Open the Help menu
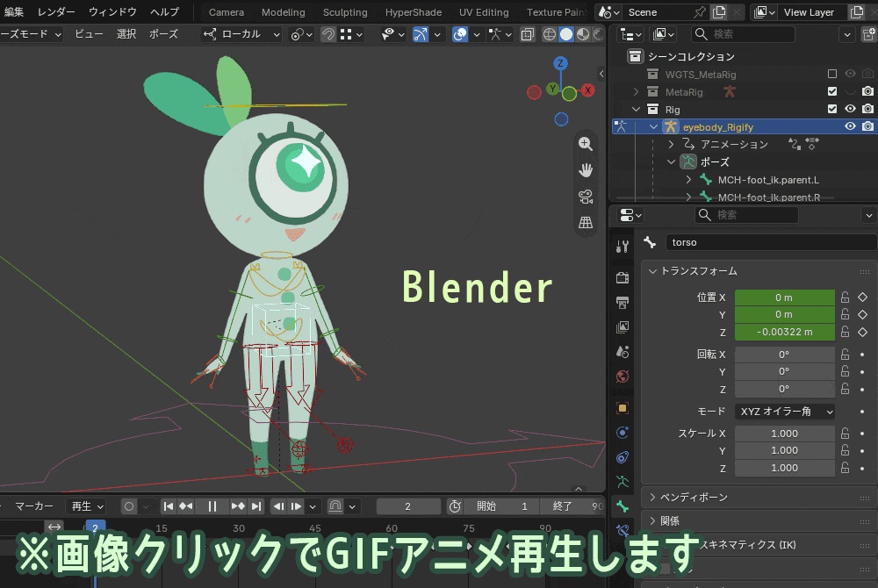878x588 pixels. (164, 11)
